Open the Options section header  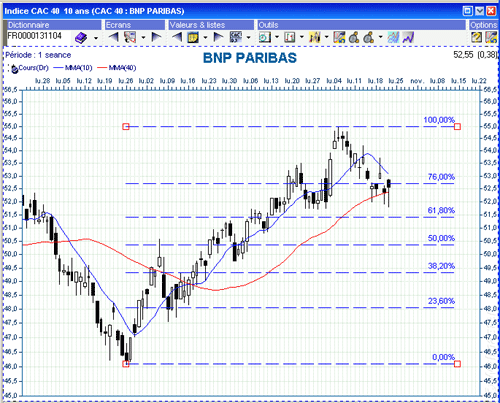483,25
